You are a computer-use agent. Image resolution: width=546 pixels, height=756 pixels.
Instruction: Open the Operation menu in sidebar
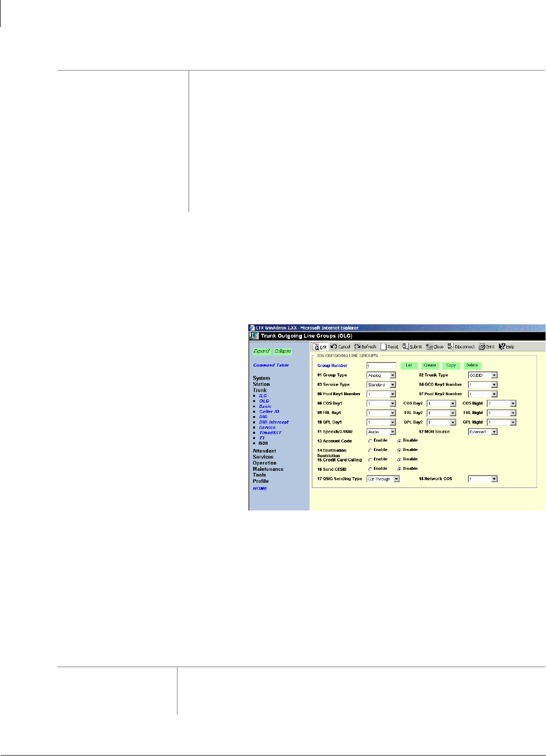point(264,463)
